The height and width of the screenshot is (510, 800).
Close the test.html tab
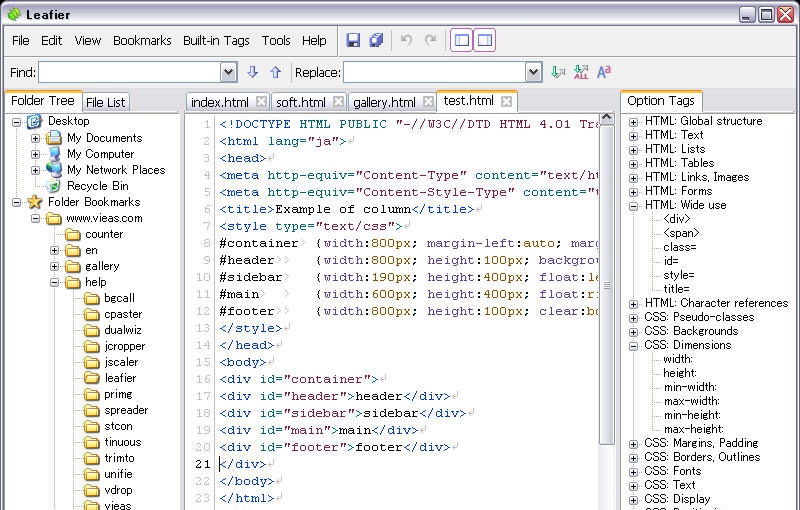click(507, 101)
